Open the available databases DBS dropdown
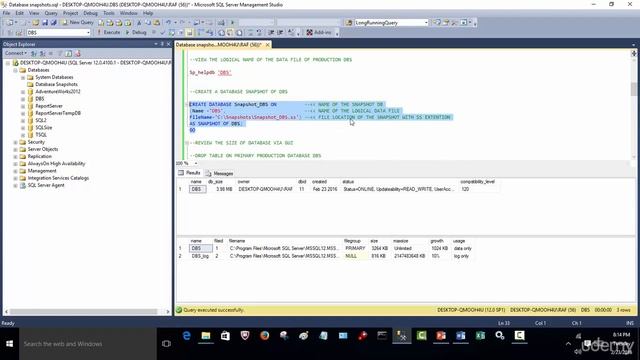Image resolution: width=640 pixels, height=360 pixels. (x=88, y=32)
